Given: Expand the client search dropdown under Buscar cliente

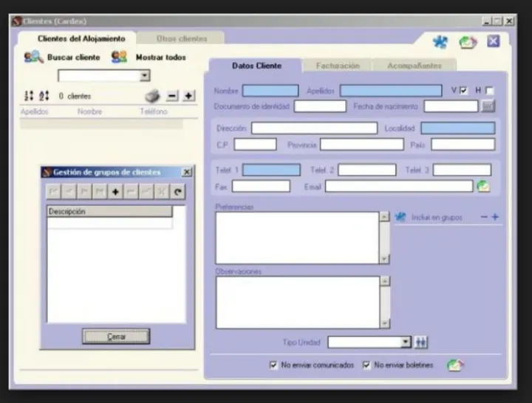Looking at the screenshot, I should click(x=145, y=75).
